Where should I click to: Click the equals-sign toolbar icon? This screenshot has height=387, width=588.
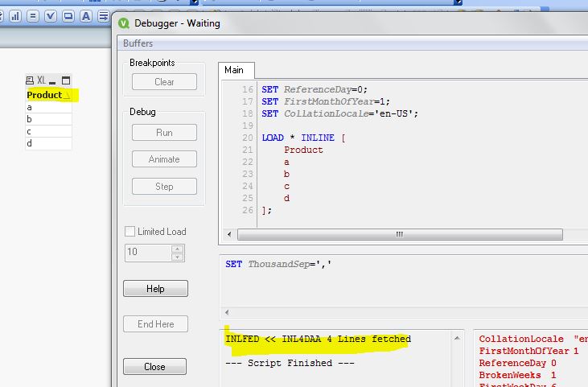tap(33, 16)
